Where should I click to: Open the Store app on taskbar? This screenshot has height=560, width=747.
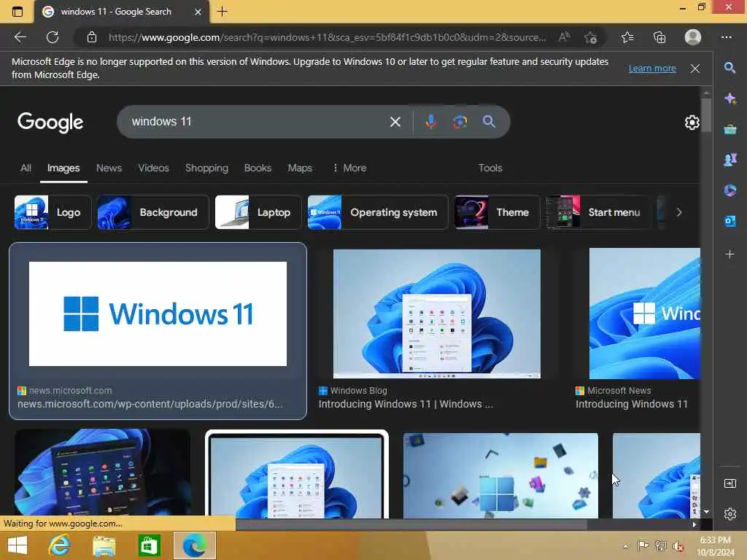coord(149,545)
